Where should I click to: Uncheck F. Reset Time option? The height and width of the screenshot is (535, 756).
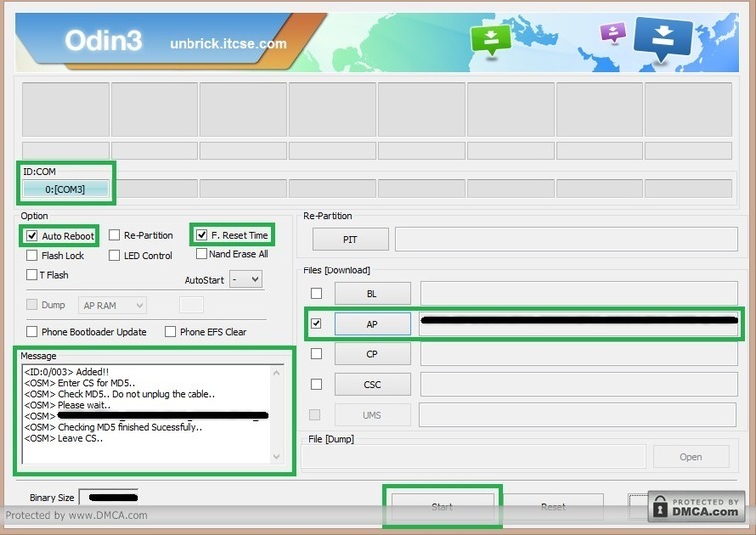point(202,235)
